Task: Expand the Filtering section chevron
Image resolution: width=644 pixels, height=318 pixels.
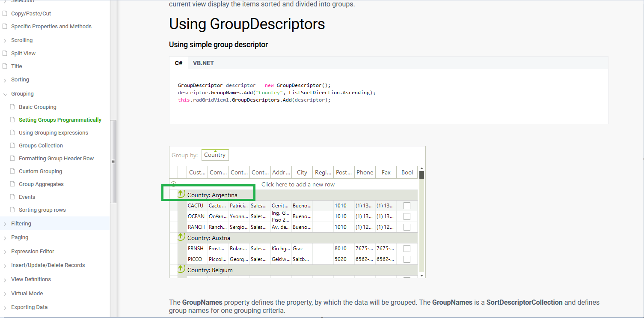Action: pos(5,224)
